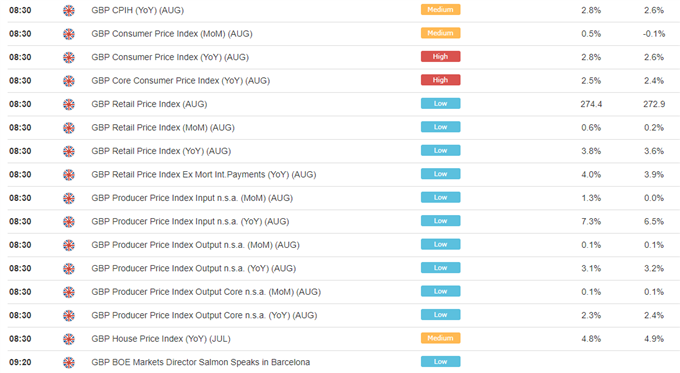Screen dimensions: 680x373
Task: Open GBP Producer Price Index Output n.s.a. (YoY)
Action: click(x=193, y=268)
